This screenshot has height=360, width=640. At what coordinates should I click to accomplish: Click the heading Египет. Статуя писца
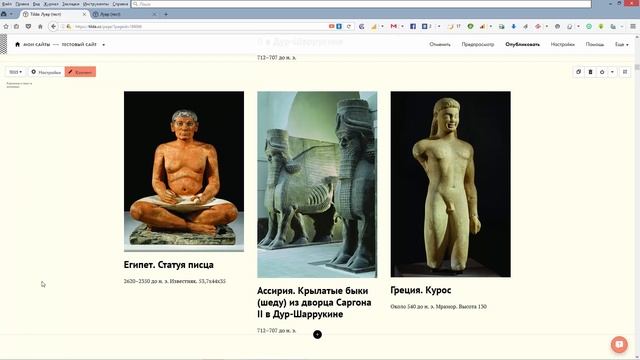click(x=169, y=265)
